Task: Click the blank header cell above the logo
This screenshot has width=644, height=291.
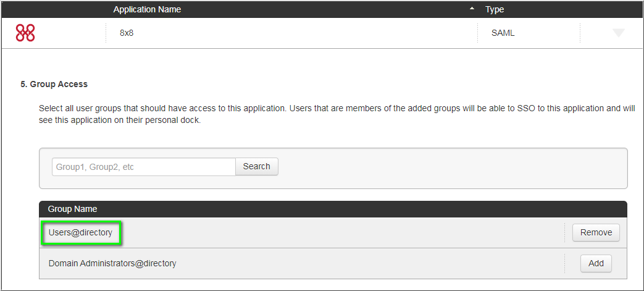Action: [x=56, y=9]
